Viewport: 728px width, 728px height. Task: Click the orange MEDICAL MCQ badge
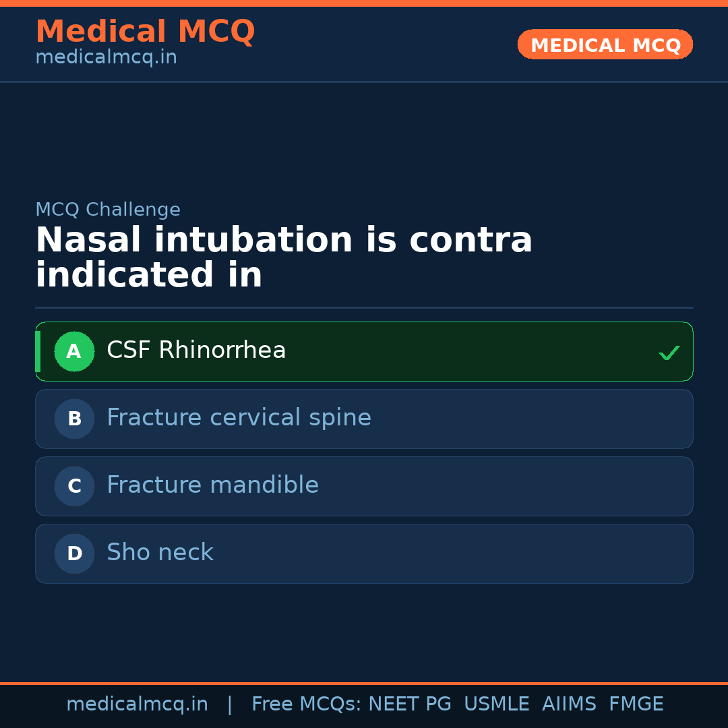tap(605, 45)
